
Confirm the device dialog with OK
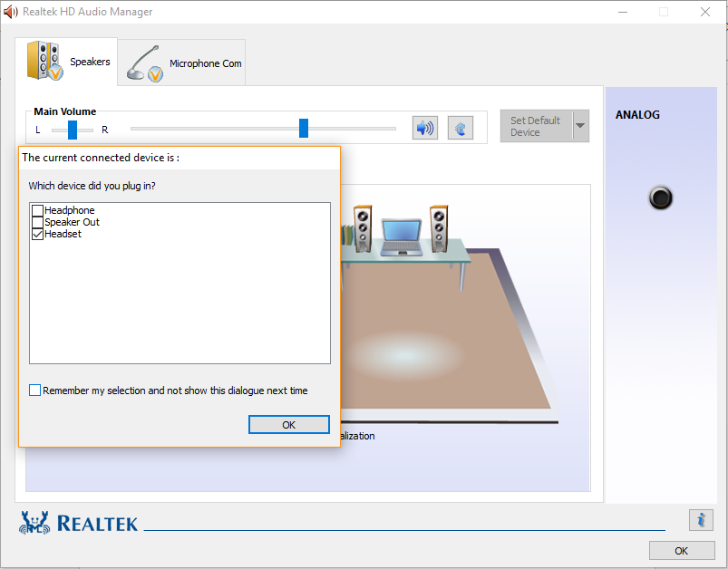click(289, 425)
